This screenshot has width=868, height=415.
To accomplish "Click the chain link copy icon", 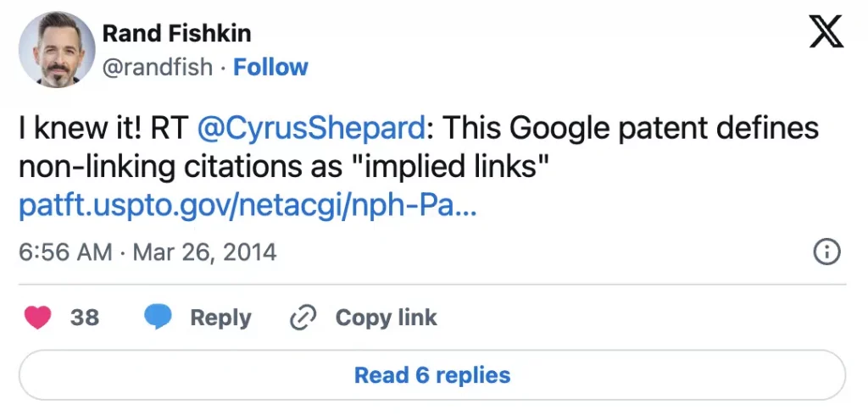I will point(303,318).
